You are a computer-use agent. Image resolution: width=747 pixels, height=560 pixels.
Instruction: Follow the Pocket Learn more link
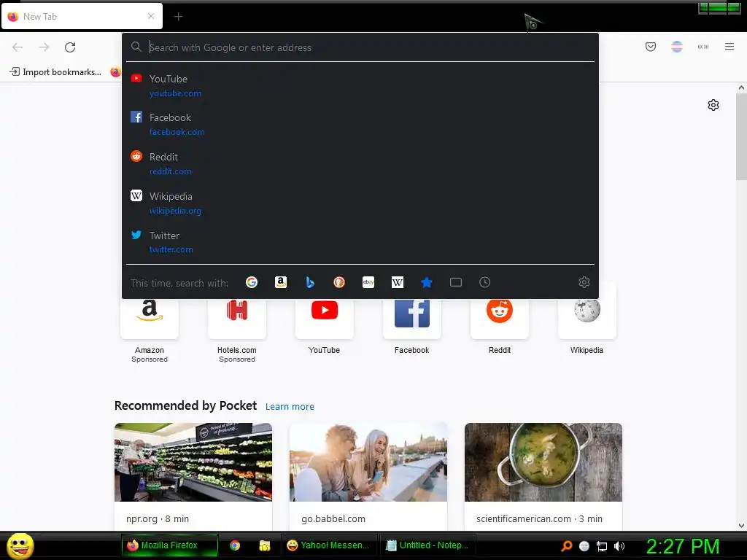(x=290, y=407)
